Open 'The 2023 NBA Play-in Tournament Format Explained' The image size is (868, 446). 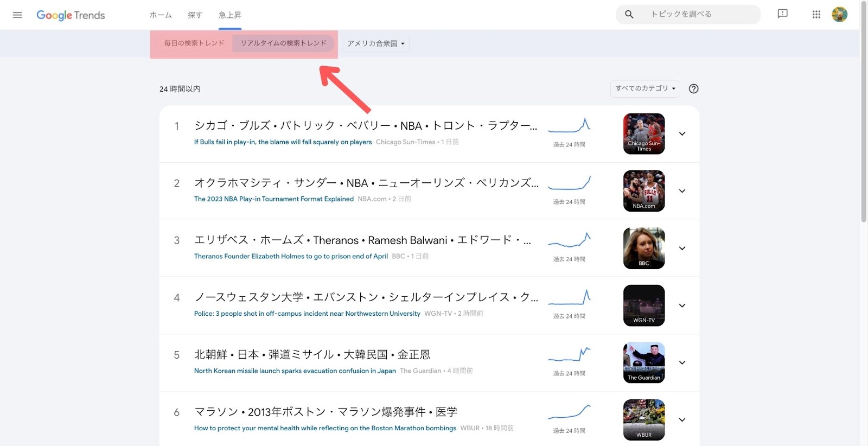[274, 199]
